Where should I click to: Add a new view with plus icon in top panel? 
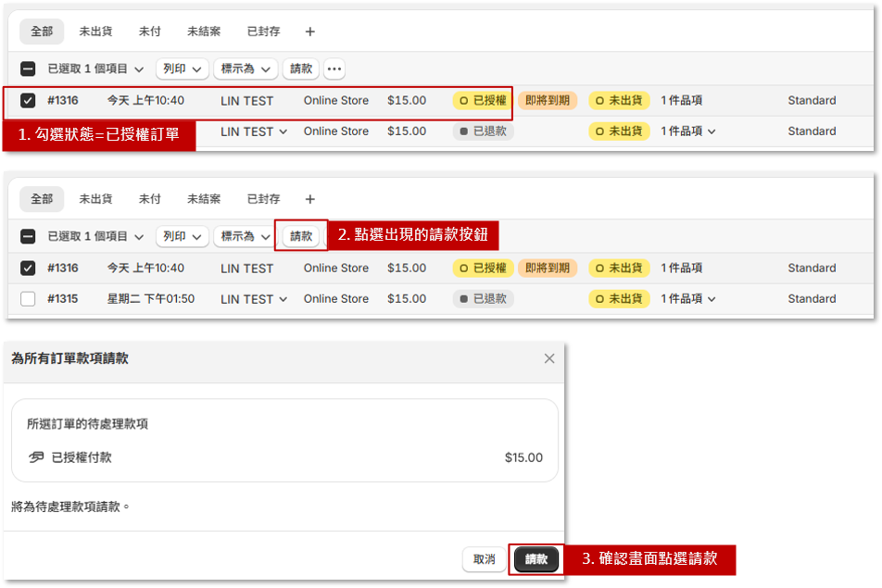[x=310, y=31]
